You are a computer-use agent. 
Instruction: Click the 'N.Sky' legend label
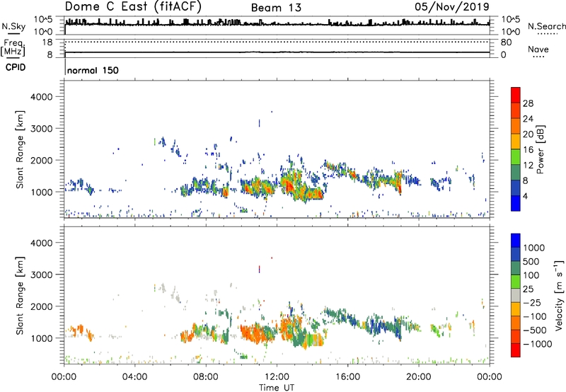13,26
